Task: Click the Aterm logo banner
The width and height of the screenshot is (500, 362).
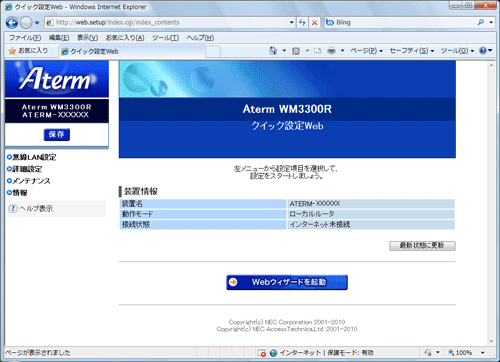Action: [x=57, y=79]
